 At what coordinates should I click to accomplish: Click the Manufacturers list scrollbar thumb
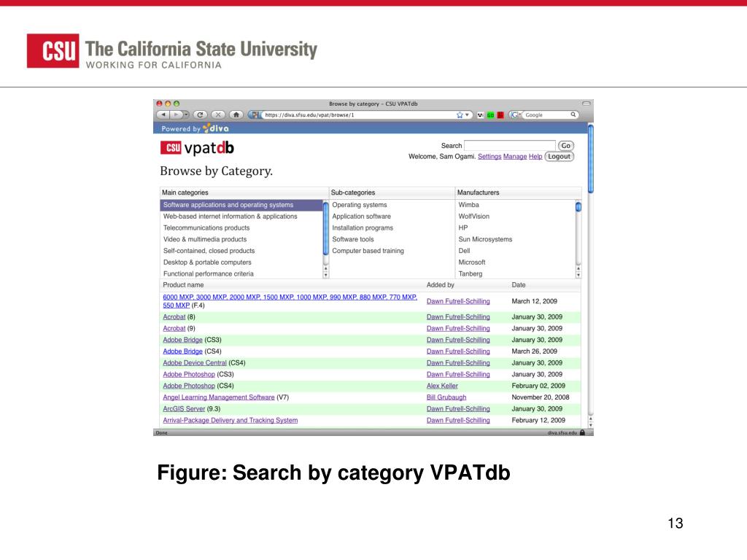click(578, 206)
